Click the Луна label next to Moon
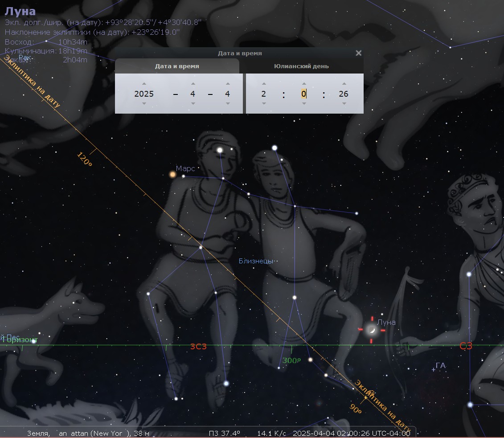Viewport: 504px width, 438px height. point(386,322)
